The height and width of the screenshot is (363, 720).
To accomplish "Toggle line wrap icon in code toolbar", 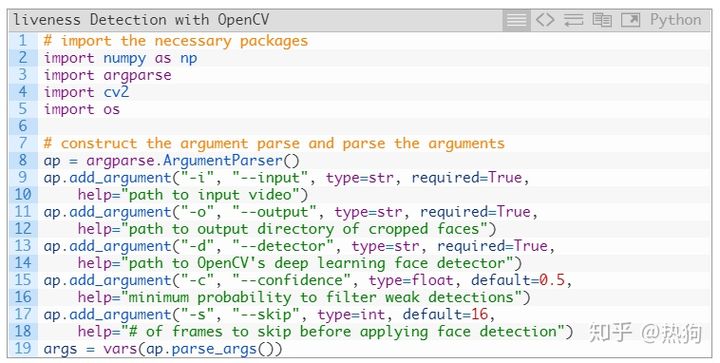I will (574, 20).
